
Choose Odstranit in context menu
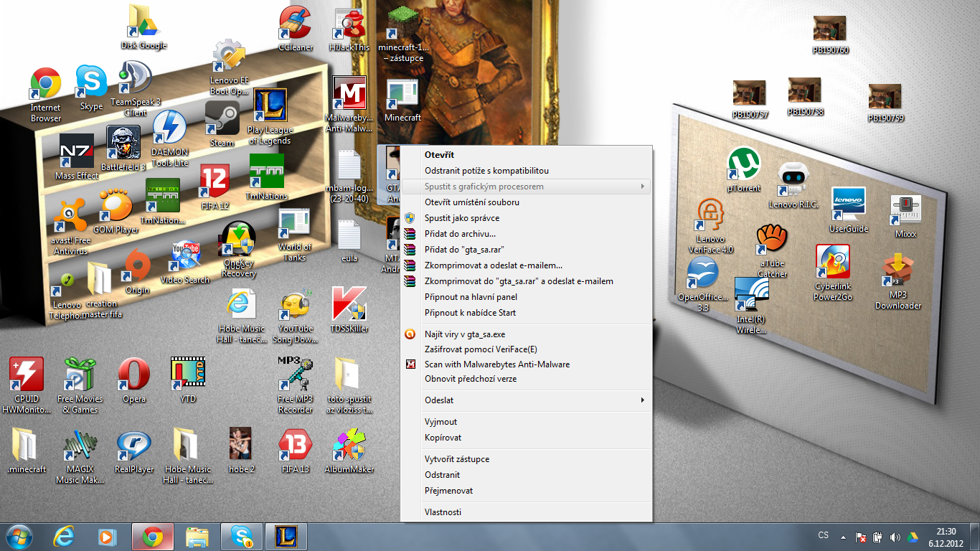coord(527,475)
